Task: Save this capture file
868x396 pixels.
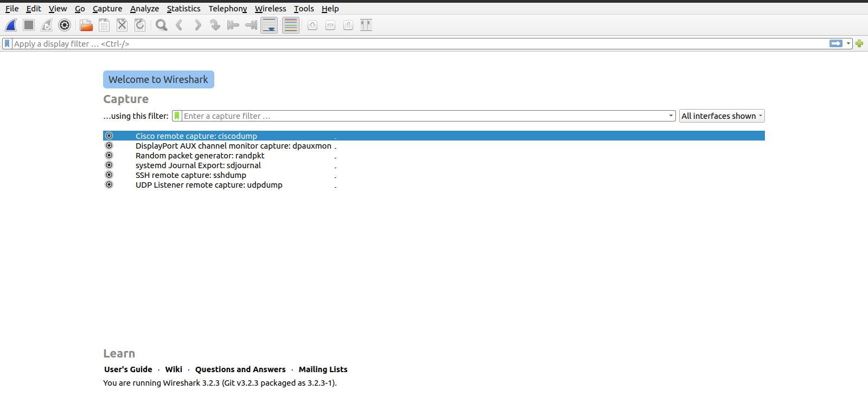Action: pyautogui.click(x=104, y=25)
